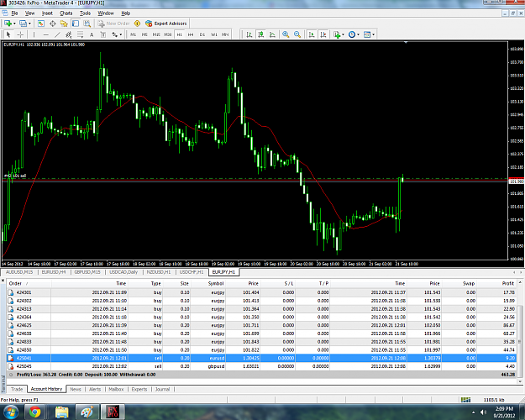Toggle the Expert Advisors button

point(166,24)
